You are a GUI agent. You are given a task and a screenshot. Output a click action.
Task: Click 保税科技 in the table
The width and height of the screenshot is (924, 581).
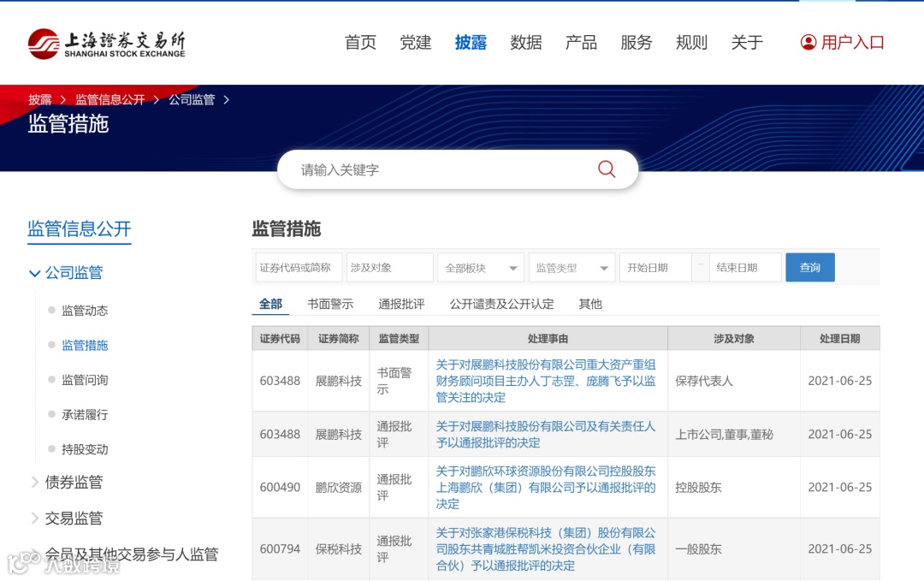[338, 549]
